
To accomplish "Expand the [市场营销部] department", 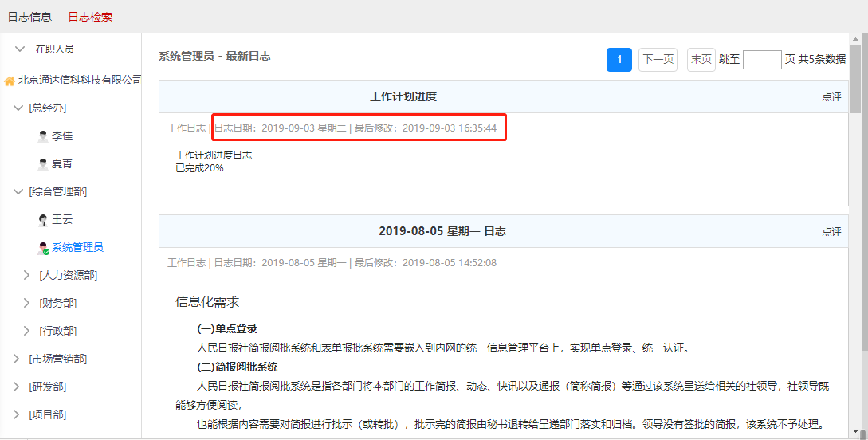I will pyautogui.click(x=18, y=359).
